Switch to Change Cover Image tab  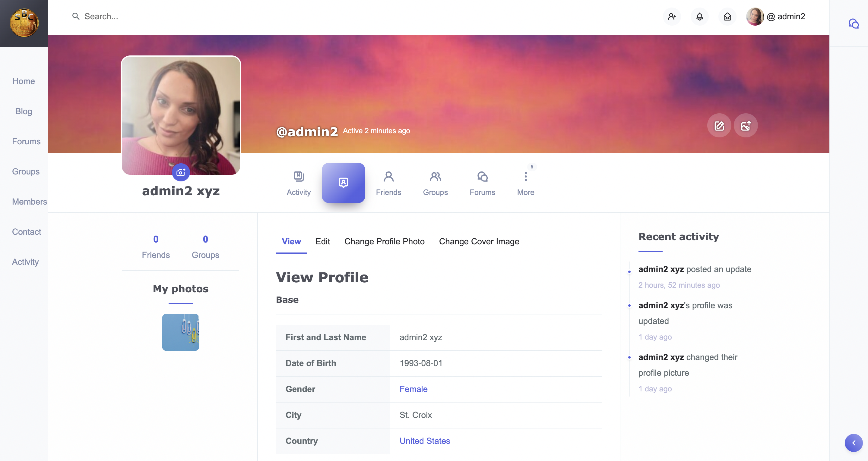point(479,241)
